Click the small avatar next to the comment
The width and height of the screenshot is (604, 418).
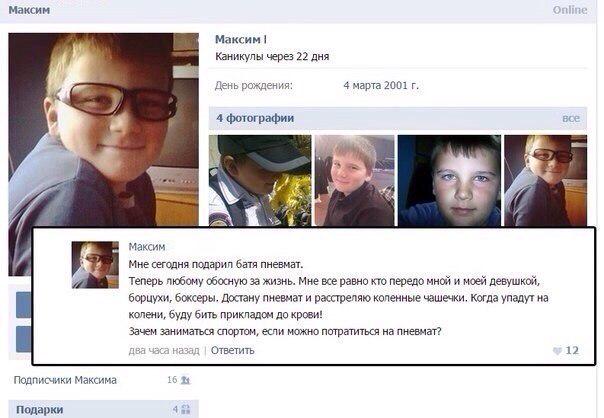(x=95, y=265)
